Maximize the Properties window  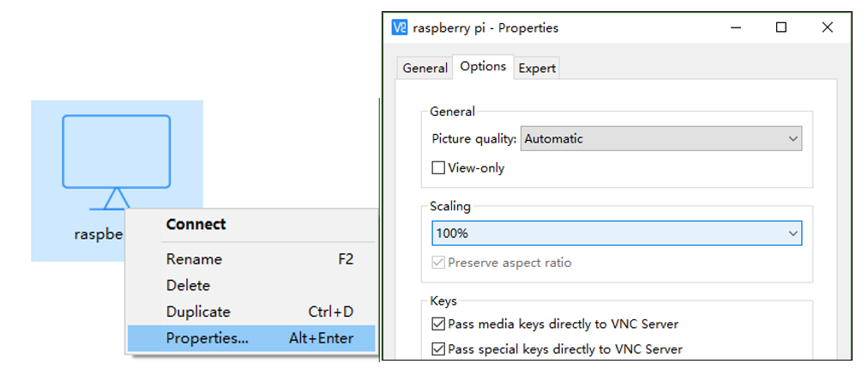(x=781, y=27)
